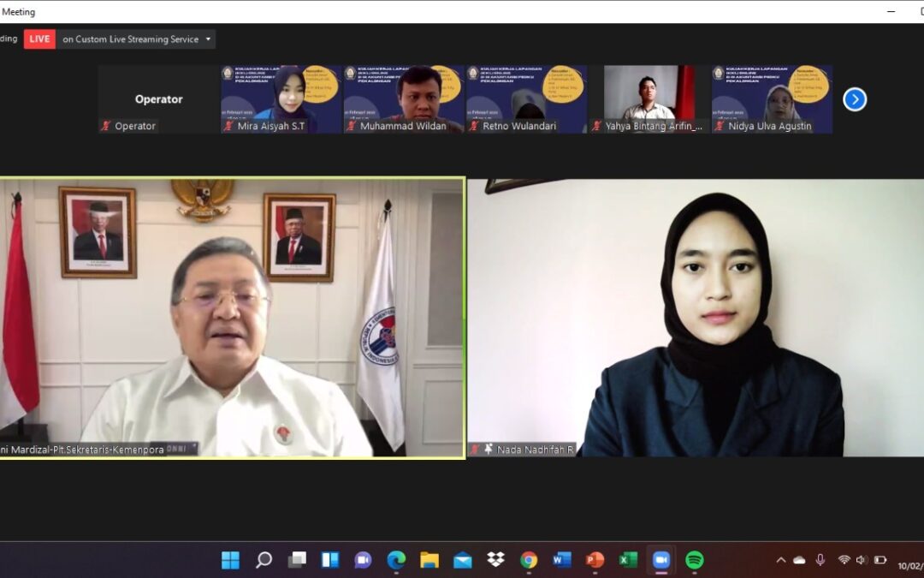Switch to Google Chrome in the taskbar
The height and width of the screenshot is (578, 924).
[x=529, y=560]
